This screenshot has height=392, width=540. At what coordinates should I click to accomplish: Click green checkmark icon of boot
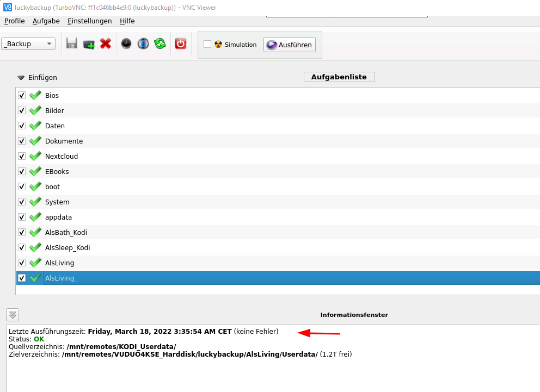[x=35, y=186]
